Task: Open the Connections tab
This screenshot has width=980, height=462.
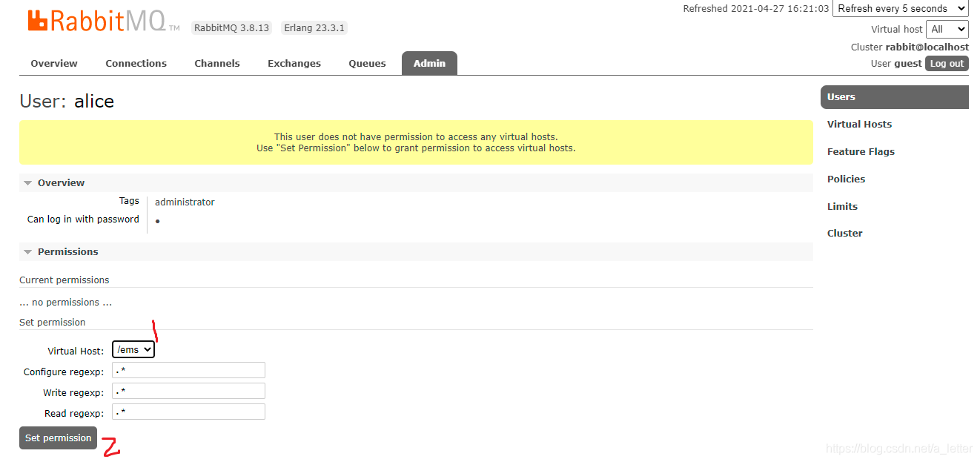Action: point(136,64)
